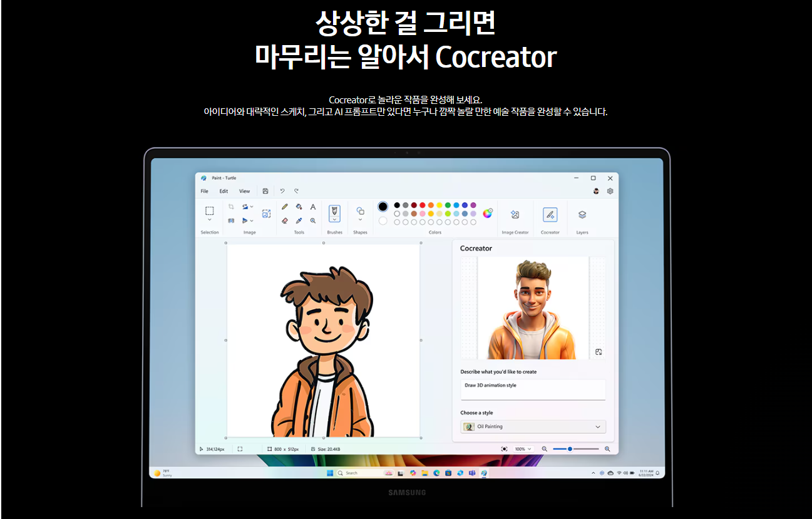This screenshot has width=812, height=519.
Task: Select the black primary color circle
Action: pyautogui.click(x=383, y=206)
